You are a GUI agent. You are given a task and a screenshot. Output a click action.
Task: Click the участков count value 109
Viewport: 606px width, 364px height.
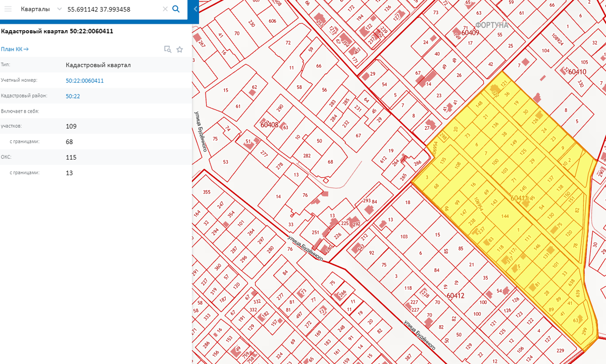71,126
